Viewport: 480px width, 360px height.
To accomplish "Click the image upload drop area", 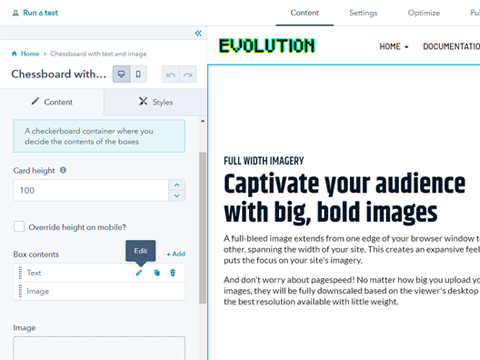I will point(99,348).
